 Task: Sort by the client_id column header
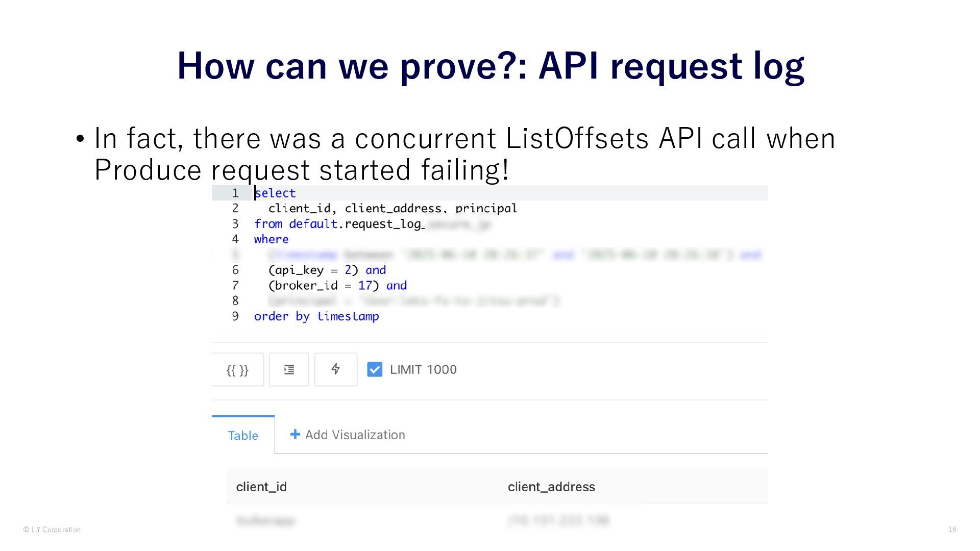point(261,487)
